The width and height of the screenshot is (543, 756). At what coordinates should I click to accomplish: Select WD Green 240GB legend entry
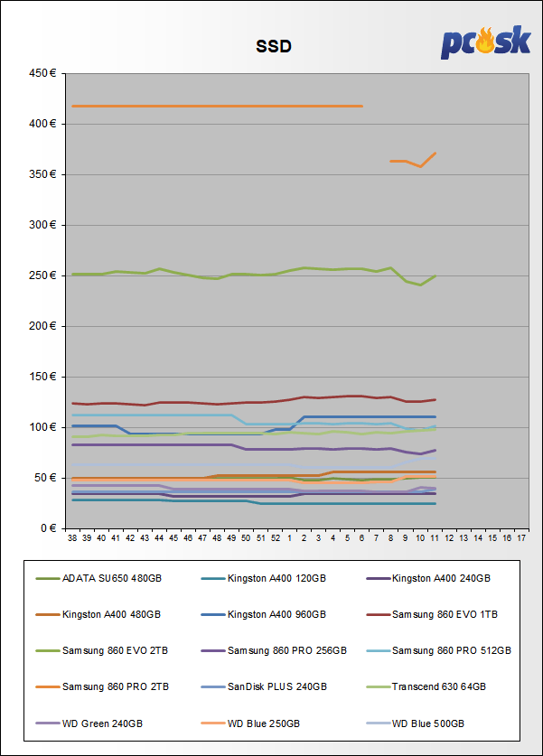pos(89,723)
